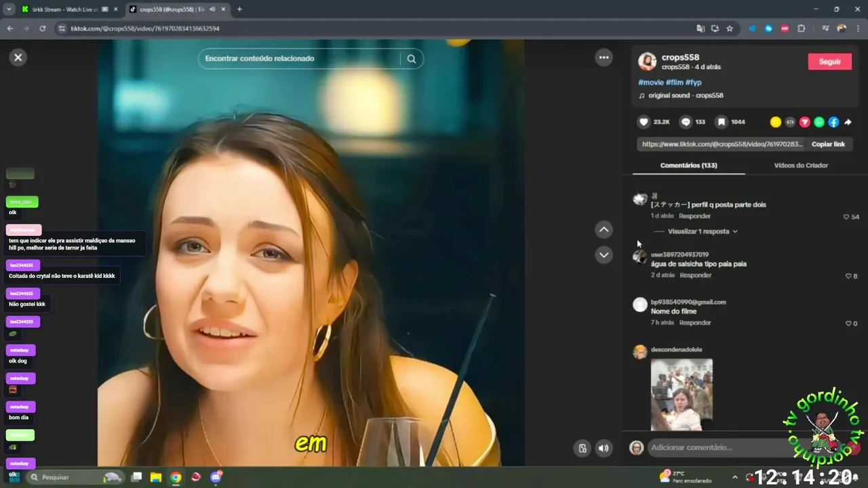Viewport: 868px width, 488px height.
Task: Click username user3897204937019
Action: coord(679,255)
